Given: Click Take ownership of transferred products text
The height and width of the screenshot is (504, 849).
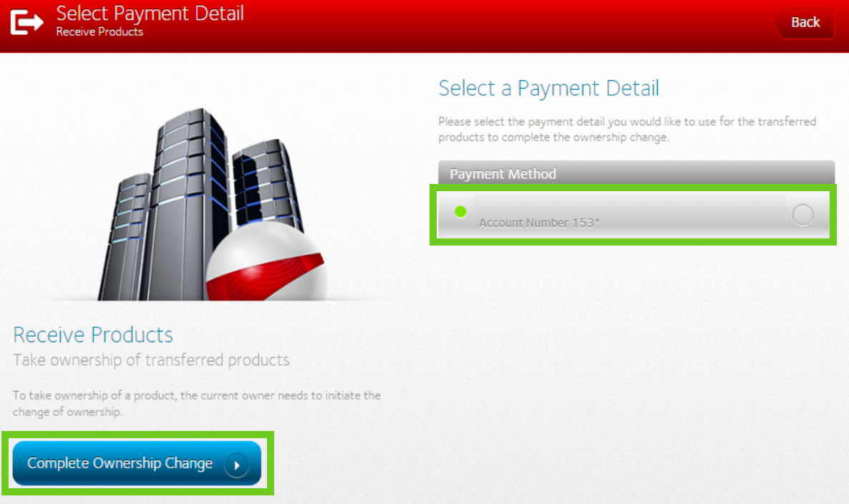Looking at the screenshot, I should (x=151, y=361).
